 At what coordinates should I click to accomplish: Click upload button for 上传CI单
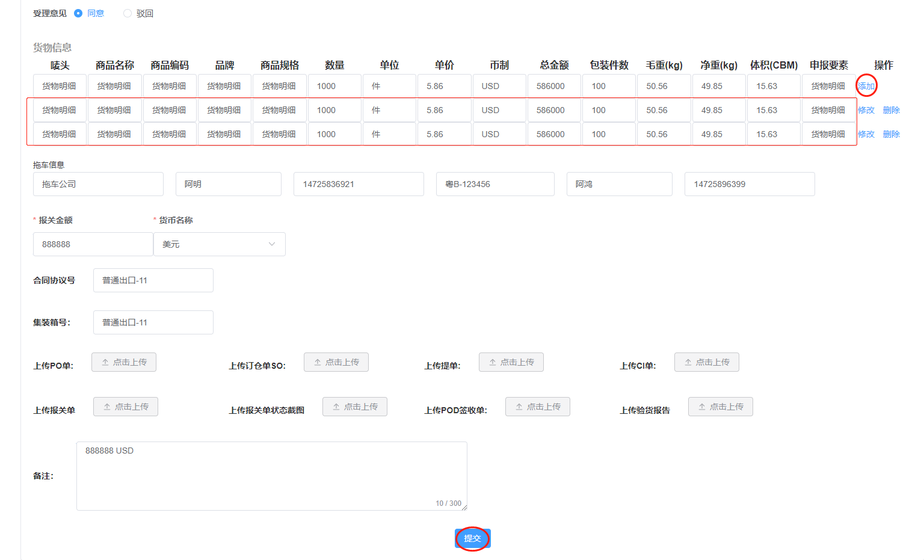707,362
